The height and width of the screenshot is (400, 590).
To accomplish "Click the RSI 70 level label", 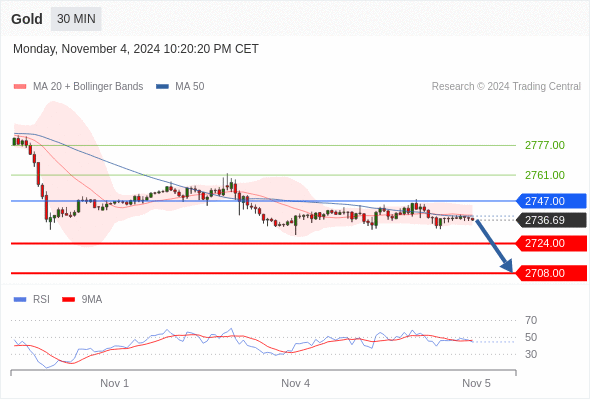I will click(x=531, y=320).
